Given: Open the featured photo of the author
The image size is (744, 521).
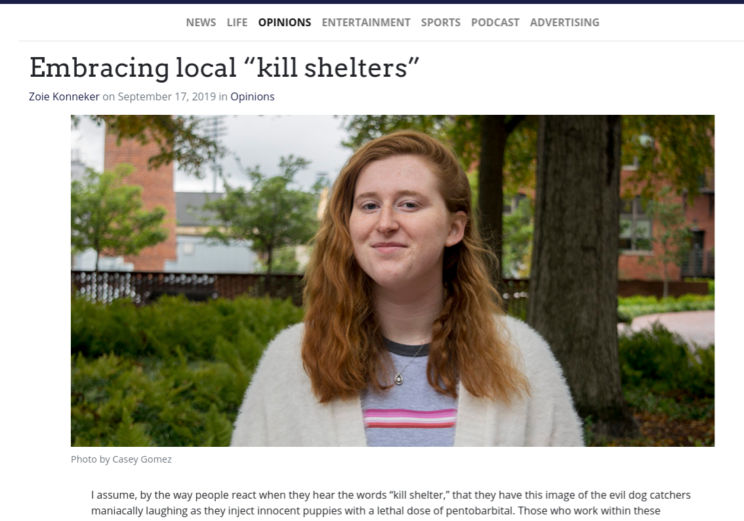Looking at the screenshot, I should pos(392,280).
